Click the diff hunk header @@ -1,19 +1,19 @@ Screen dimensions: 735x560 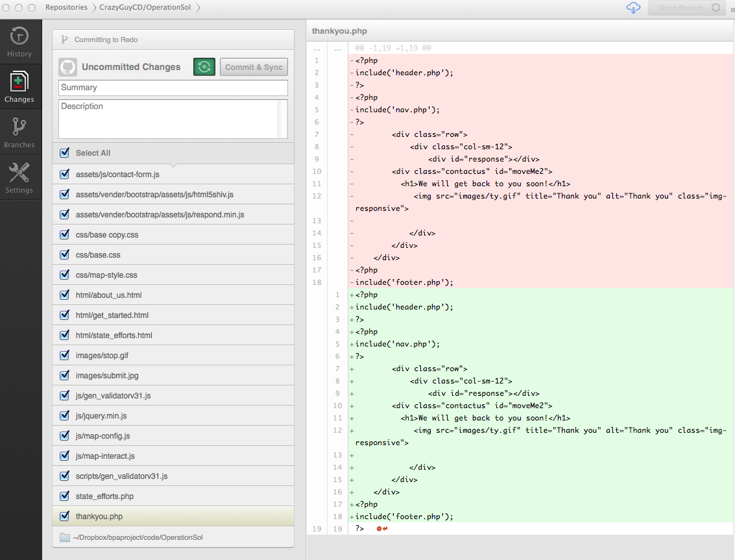click(393, 48)
